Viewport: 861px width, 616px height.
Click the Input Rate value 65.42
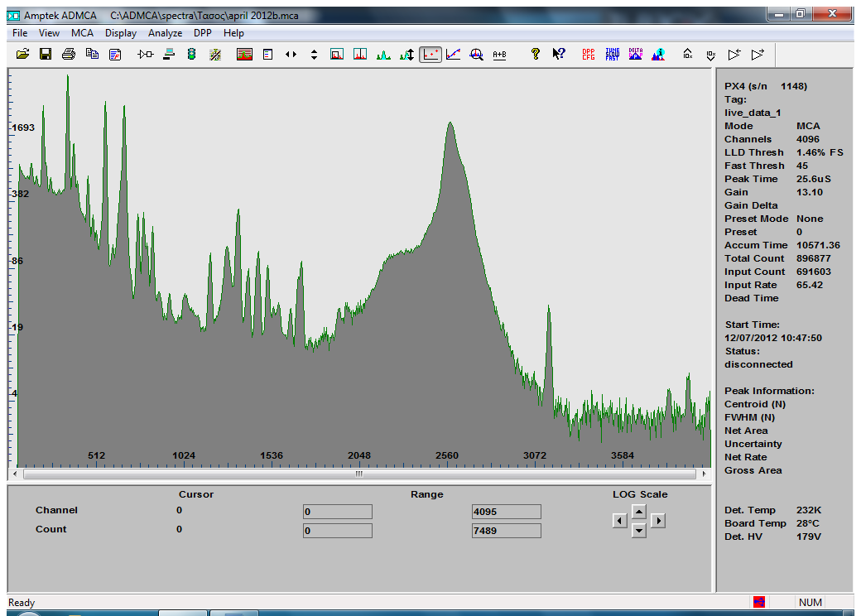tap(810, 285)
